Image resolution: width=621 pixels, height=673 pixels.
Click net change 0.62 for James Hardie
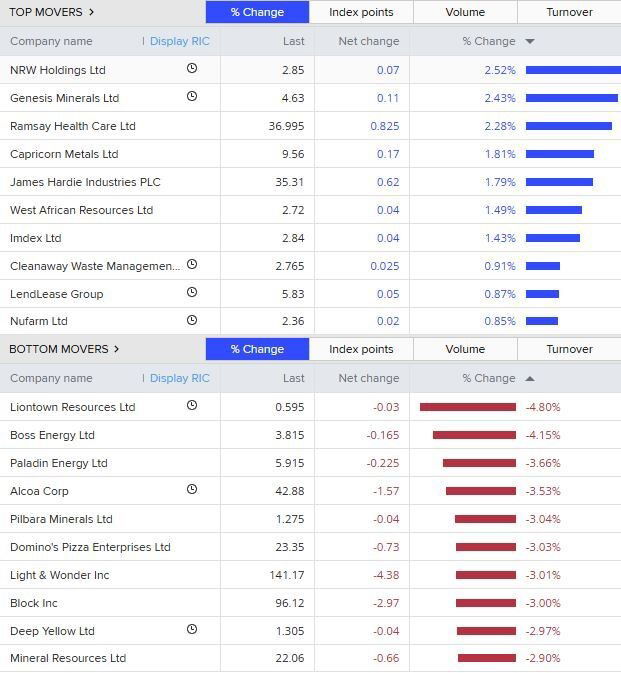point(388,182)
